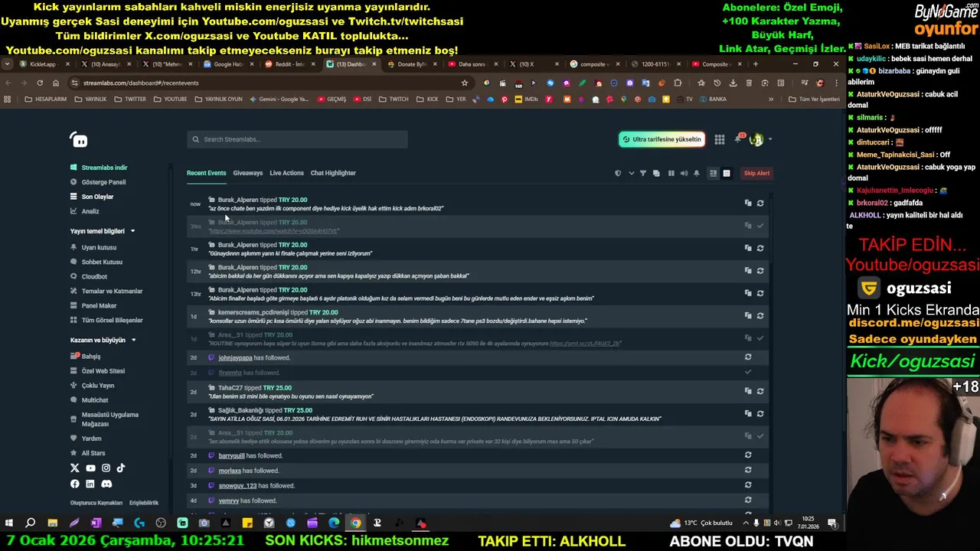
Task: Click the Instagram social icon in sidebar
Action: (x=106, y=468)
